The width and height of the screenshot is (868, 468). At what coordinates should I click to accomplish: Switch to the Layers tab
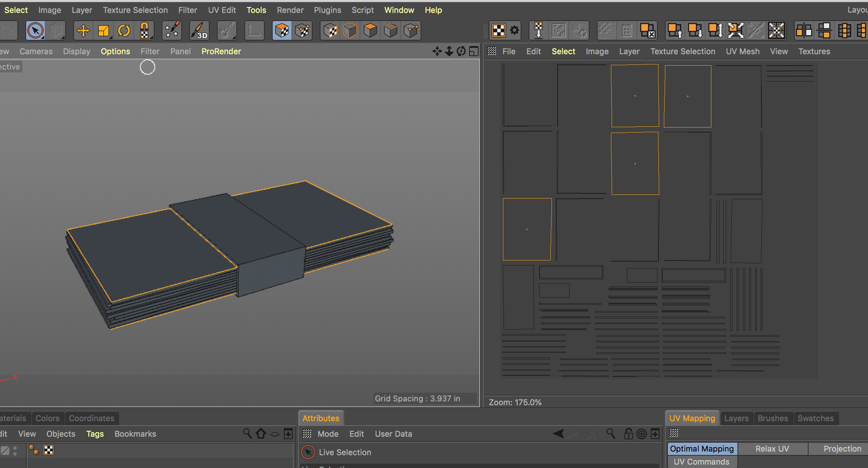click(x=736, y=418)
